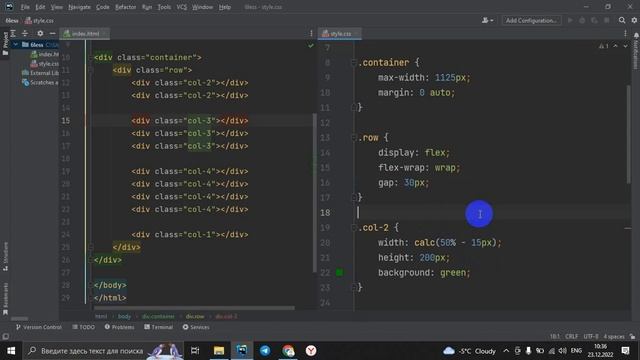Click UTF-8 encoding in status bar
The width and height of the screenshot is (640, 360).
[591, 336]
